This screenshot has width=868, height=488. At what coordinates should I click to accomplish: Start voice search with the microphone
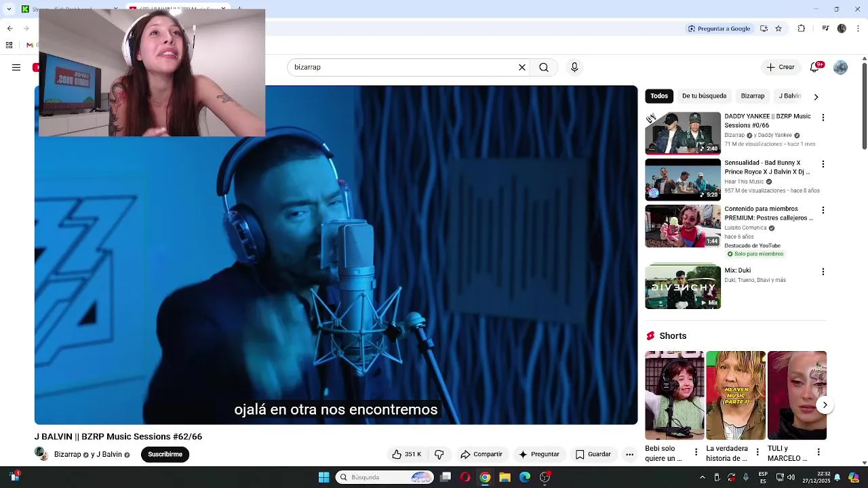point(574,67)
